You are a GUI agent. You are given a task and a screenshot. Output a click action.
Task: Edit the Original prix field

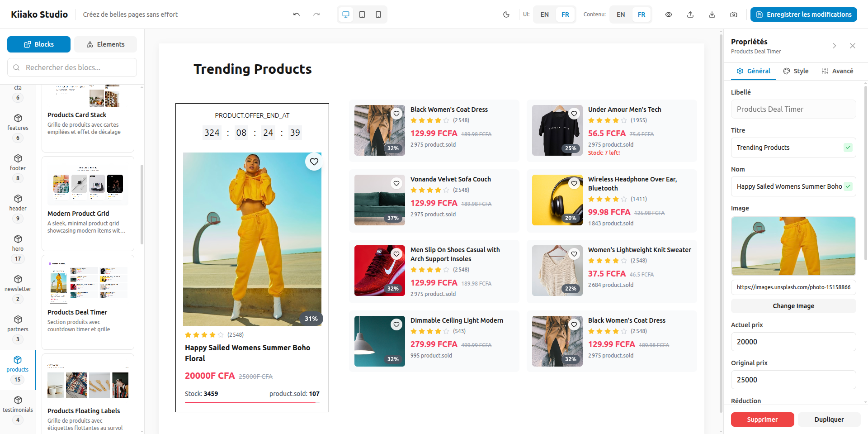click(x=793, y=380)
